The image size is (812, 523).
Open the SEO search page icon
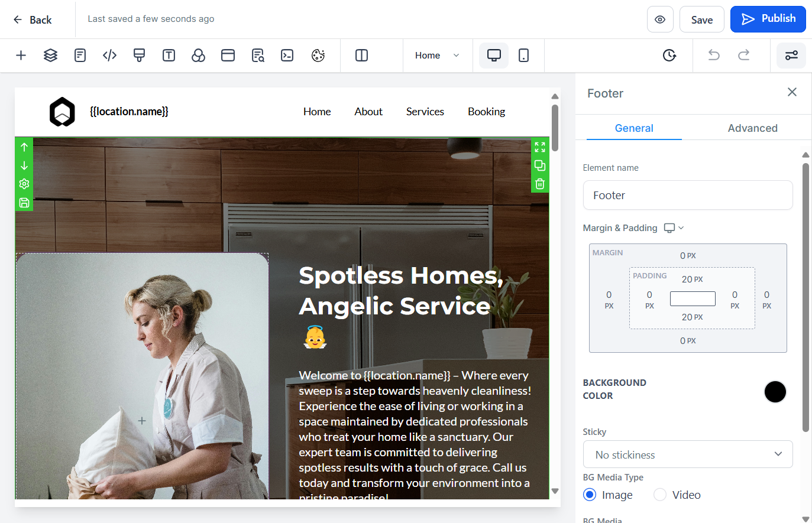(x=257, y=56)
